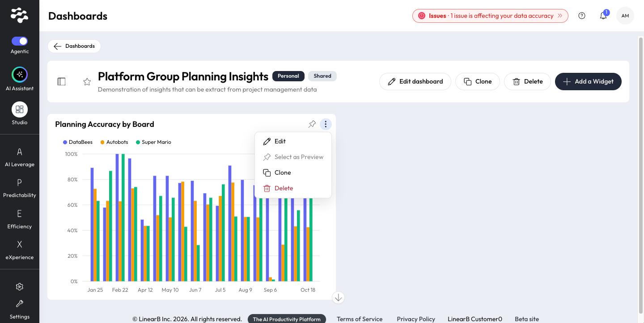
Task: Click the Add a Widget button
Action: point(588,81)
